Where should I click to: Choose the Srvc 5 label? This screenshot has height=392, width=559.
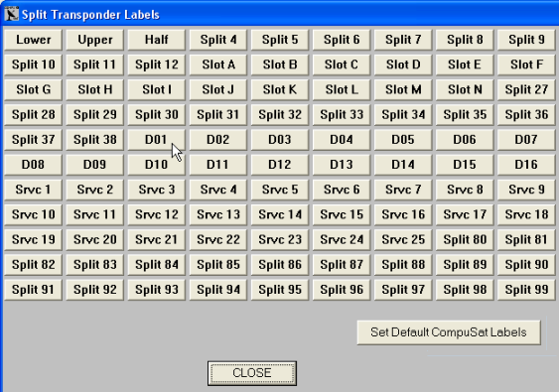pyautogui.click(x=280, y=190)
